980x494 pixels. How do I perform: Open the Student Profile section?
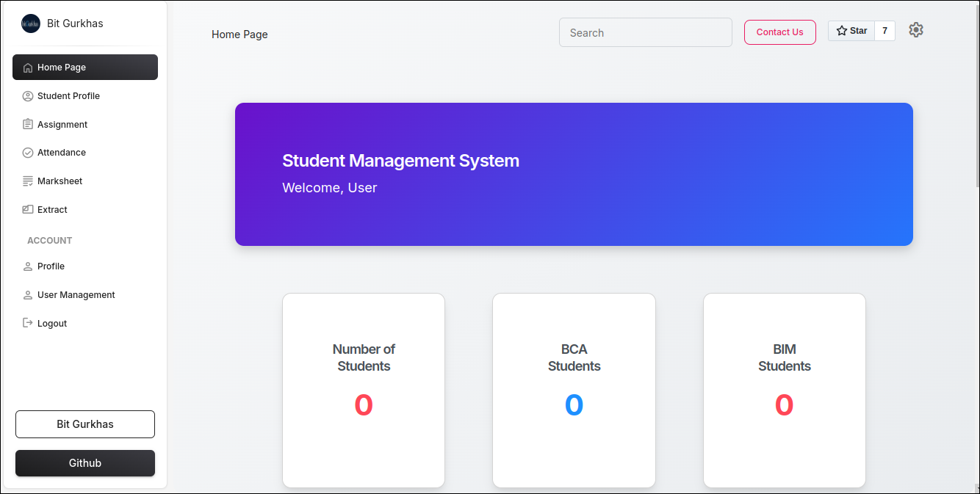coord(68,95)
